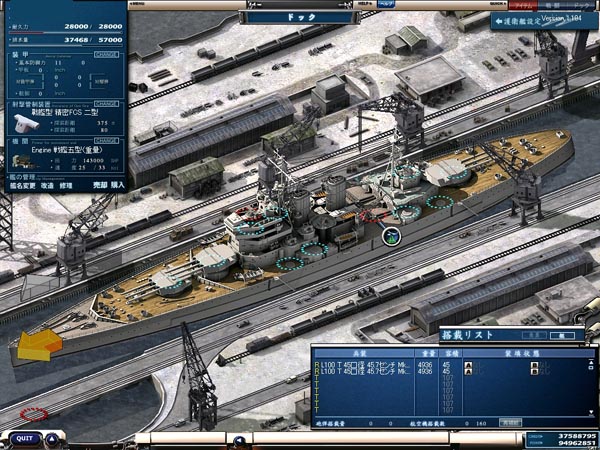Screen dimensions: 600x450
Task: Click the triangle button beside QUIT
Action: pos(52,439)
